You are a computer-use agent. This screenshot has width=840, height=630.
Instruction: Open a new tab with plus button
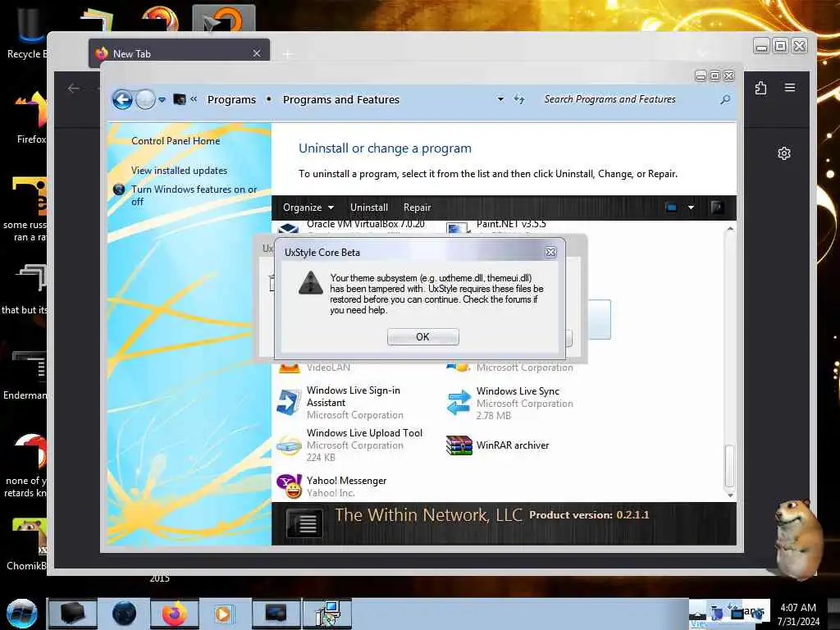click(x=288, y=54)
